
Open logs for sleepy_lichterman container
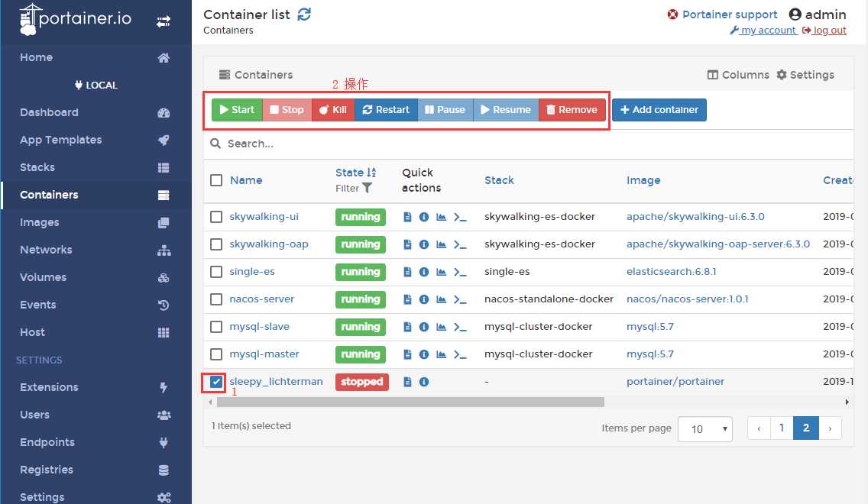(x=407, y=382)
